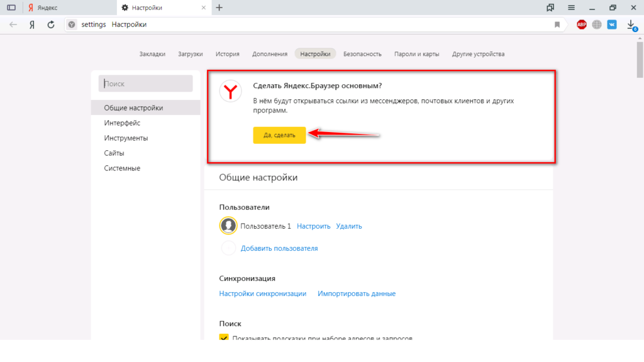The width and height of the screenshot is (644, 362).
Task: Click the 'Настроить' link for Пользователь 1
Action: pyautogui.click(x=314, y=226)
